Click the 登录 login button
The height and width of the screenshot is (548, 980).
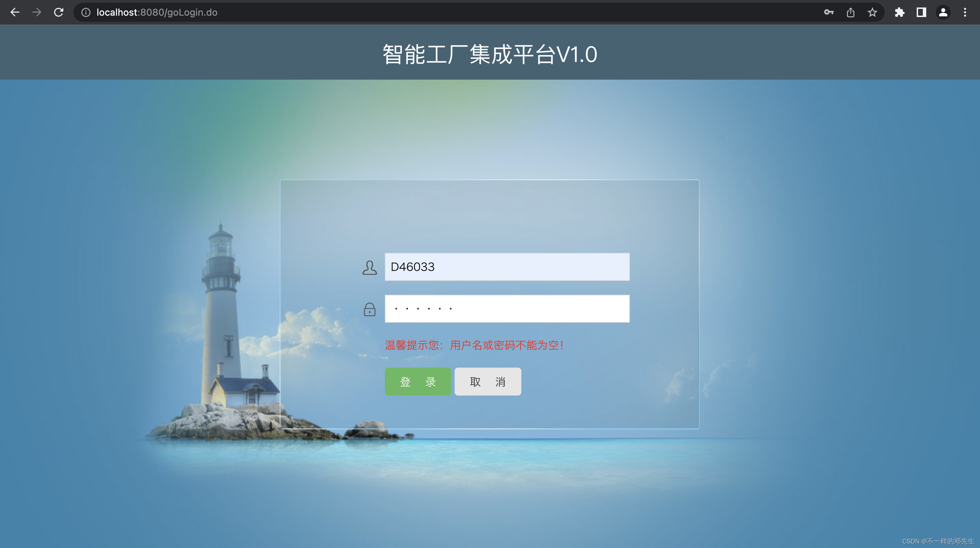tap(418, 381)
